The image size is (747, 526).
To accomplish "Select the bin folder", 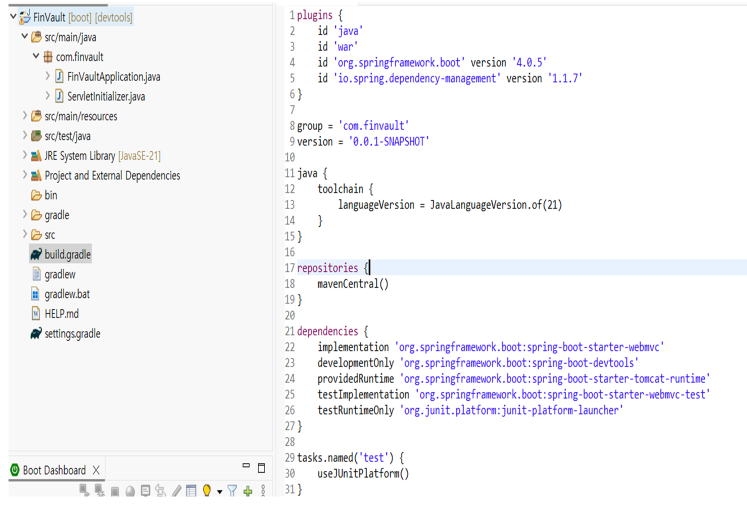I will pyautogui.click(x=50, y=195).
